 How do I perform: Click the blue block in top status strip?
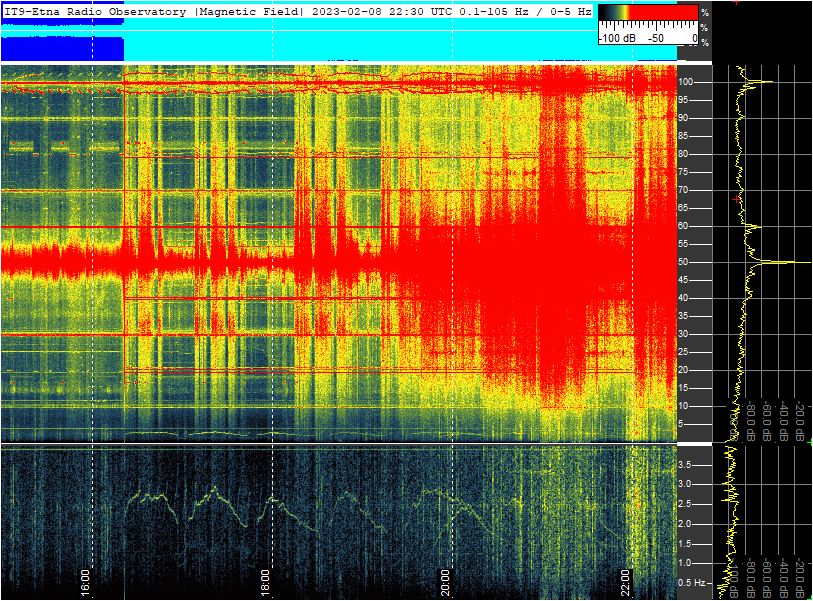[x=62, y=47]
